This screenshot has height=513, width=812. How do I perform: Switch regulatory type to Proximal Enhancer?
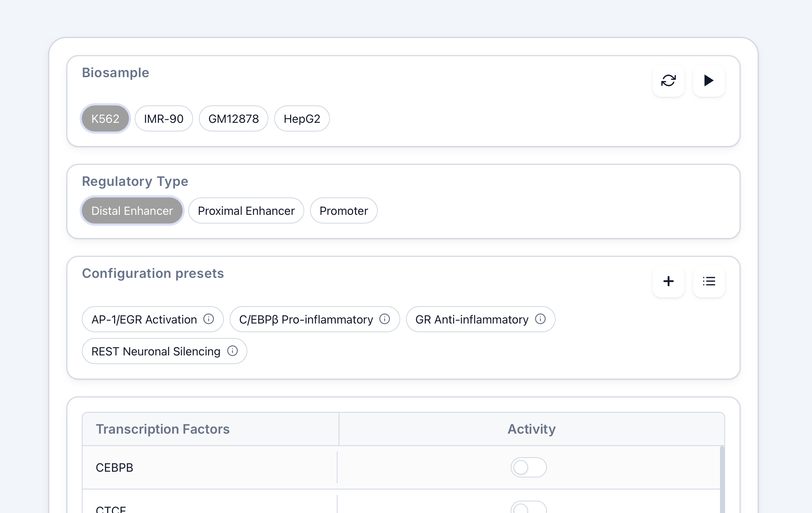point(246,211)
